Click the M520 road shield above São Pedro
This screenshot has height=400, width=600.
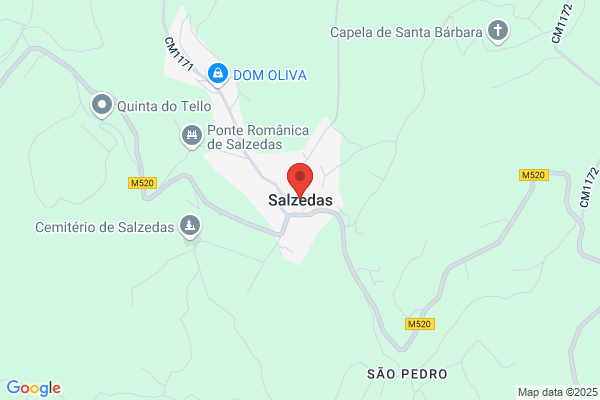point(420,324)
